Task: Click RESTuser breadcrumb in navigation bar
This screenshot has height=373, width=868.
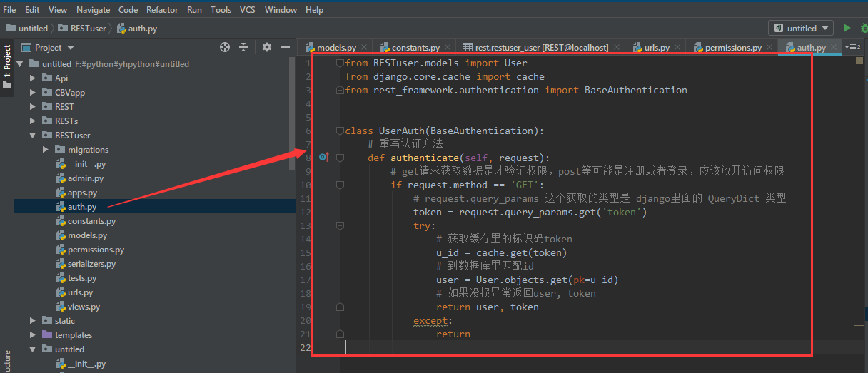Action: pyautogui.click(x=82, y=29)
